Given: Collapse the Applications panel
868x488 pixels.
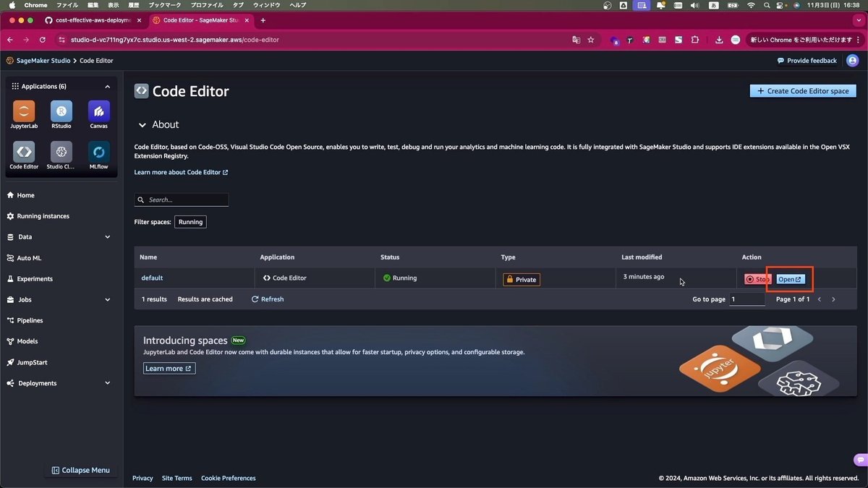Looking at the screenshot, I should click(108, 87).
